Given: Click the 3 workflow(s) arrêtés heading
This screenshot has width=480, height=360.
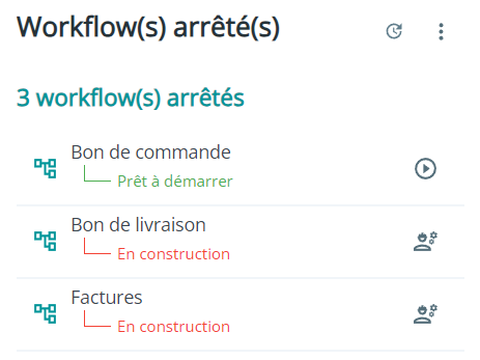Looking at the screenshot, I should [x=130, y=98].
